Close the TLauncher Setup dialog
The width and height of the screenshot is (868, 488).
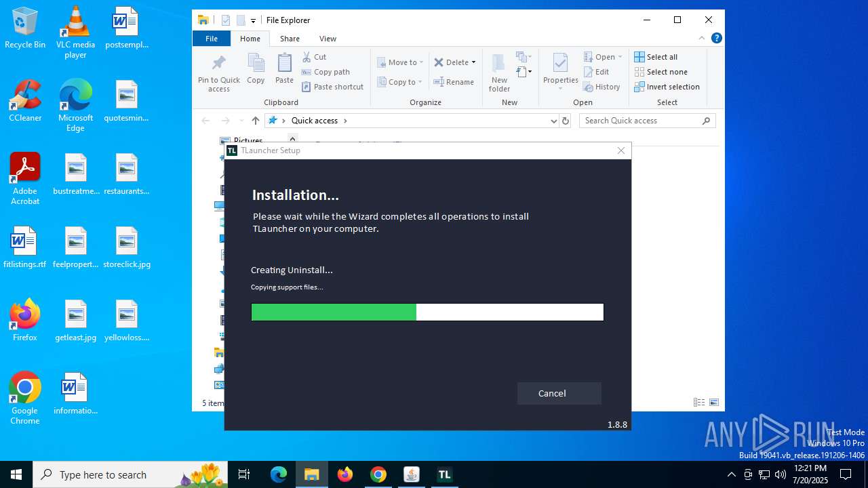(620, 150)
